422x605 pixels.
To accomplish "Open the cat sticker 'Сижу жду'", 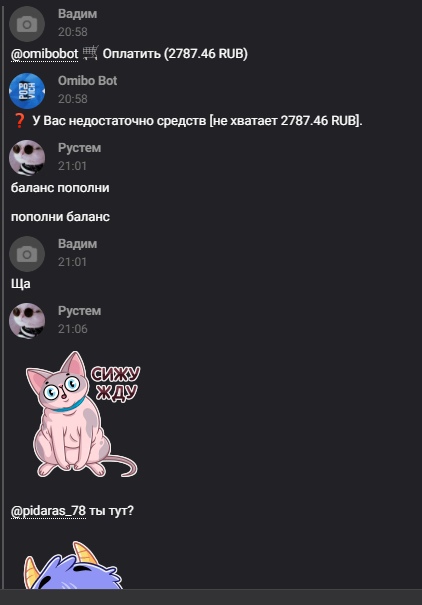I will tap(83, 414).
